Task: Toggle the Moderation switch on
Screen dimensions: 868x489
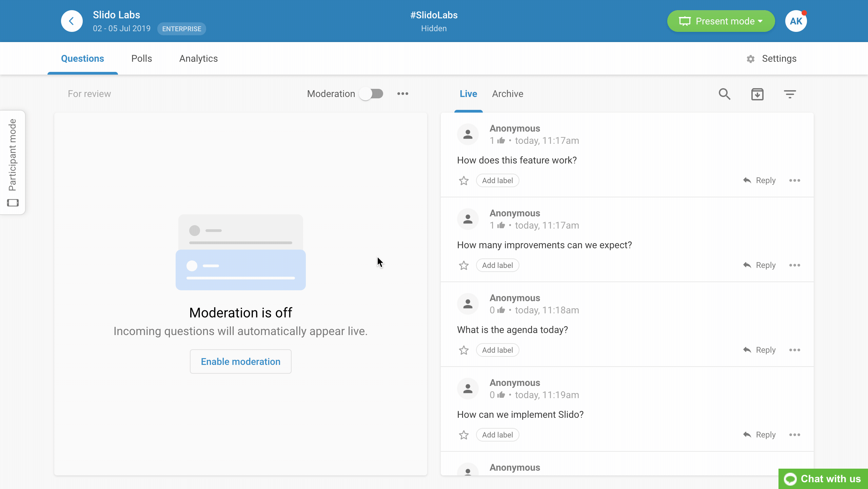Action: pos(372,94)
